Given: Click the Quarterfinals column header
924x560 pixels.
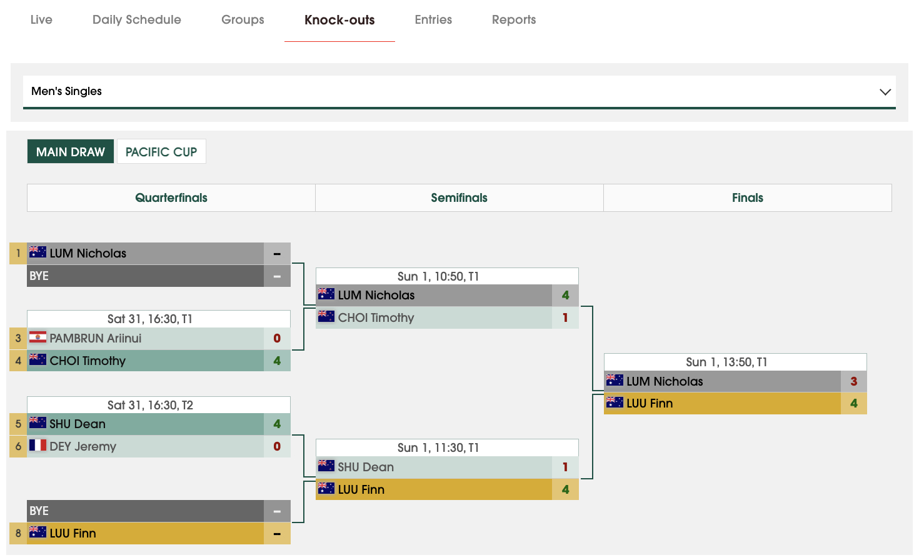Looking at the screenshot, I should (171, 197).
